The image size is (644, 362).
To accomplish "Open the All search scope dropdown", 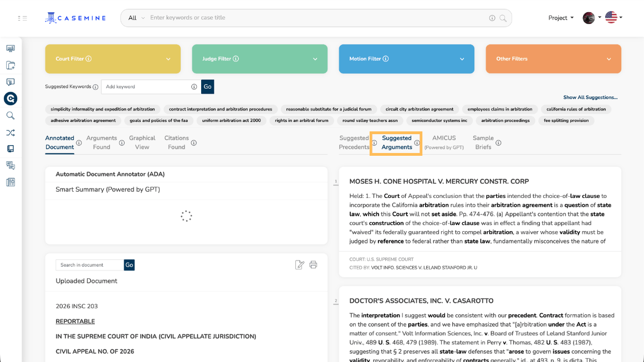I will [136, 18].
